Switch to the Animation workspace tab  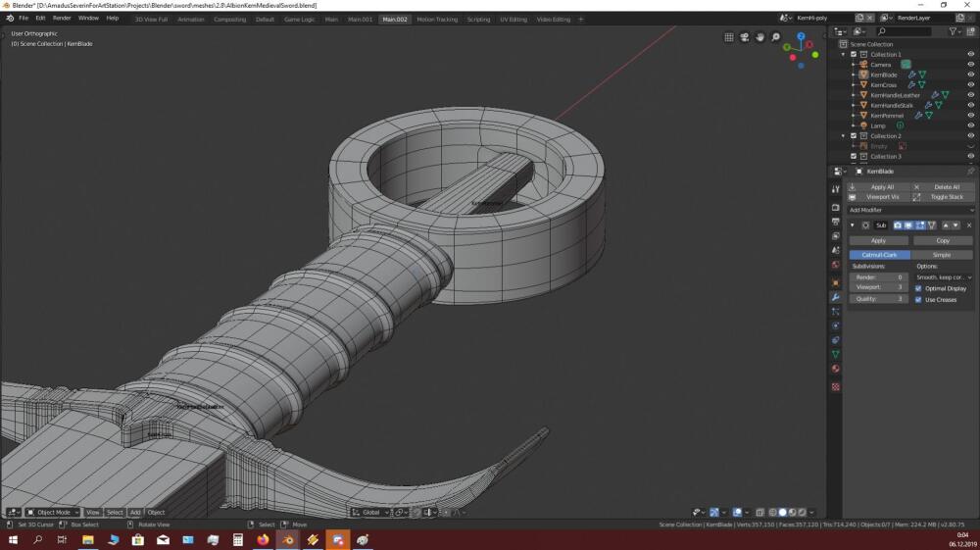(x=191, y=20)
